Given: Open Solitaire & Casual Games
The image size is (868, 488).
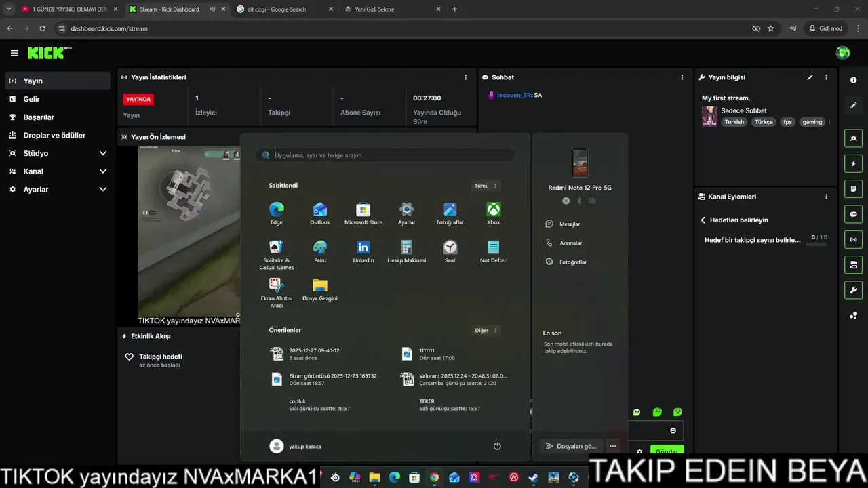Looking at the screenshot, I should 277,255.
